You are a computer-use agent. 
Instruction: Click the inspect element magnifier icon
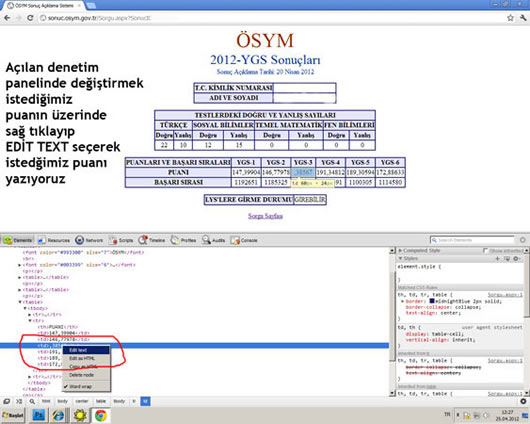tap(32, 401)
